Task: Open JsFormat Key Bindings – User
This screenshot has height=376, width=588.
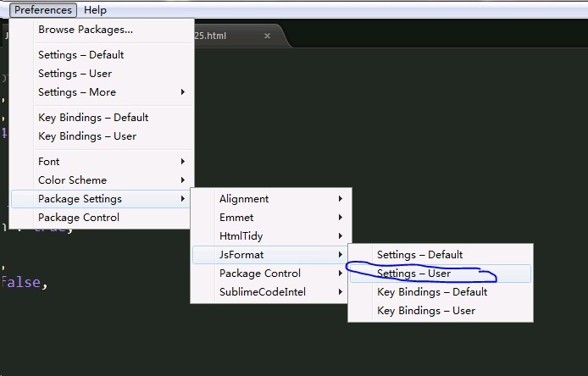Action: pos(441,311)
